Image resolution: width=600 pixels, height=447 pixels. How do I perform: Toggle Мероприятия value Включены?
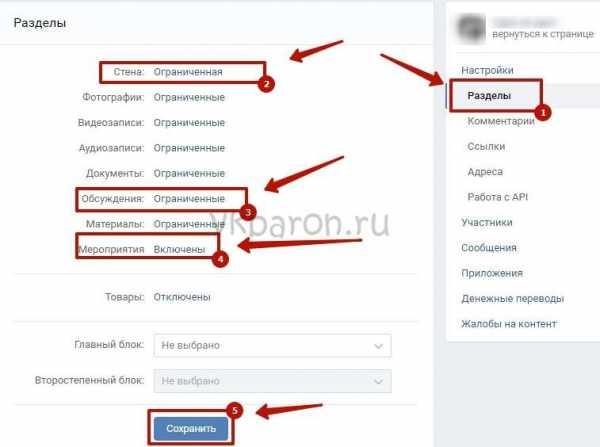pos(179,250)
